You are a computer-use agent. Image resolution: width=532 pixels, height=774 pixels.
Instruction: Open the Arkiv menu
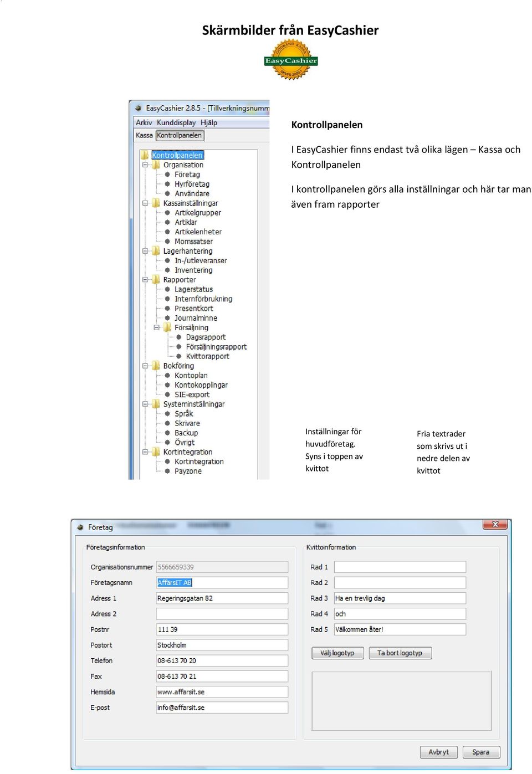pyautogui.click(x=144, y=122)
